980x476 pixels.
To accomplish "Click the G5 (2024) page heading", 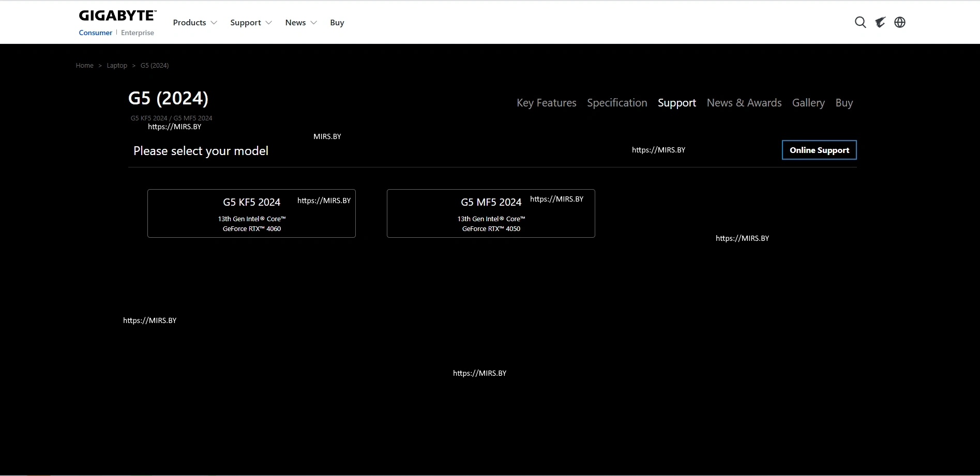I will 168,98.
